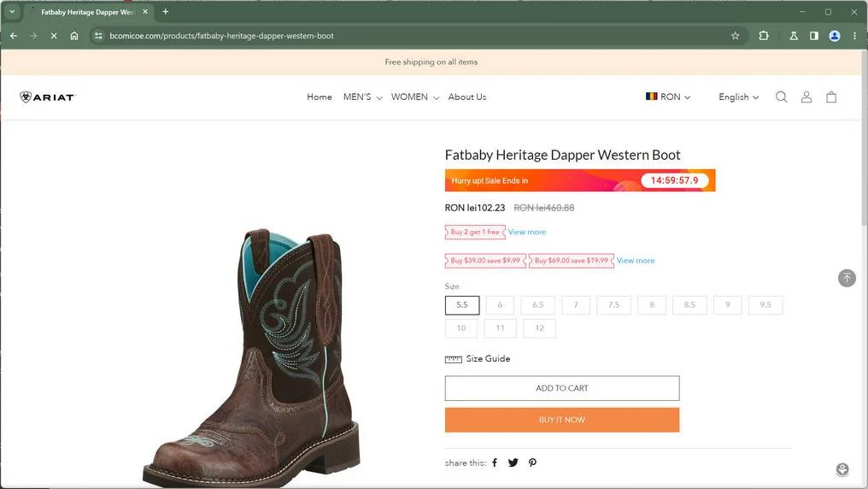
Task: Click the BUY IT NOW button
Action: [x=562, y=420]
